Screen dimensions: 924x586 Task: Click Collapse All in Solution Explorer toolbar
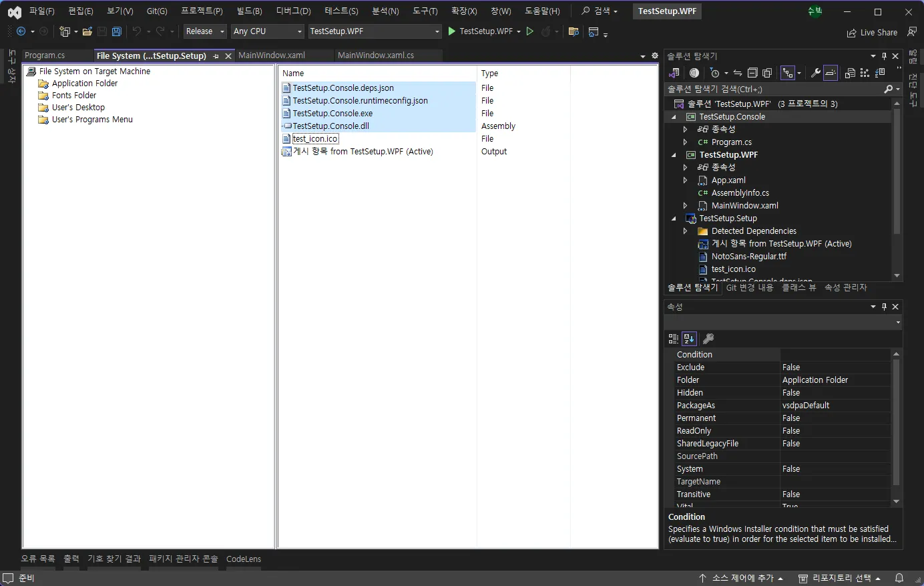(752, 73)
